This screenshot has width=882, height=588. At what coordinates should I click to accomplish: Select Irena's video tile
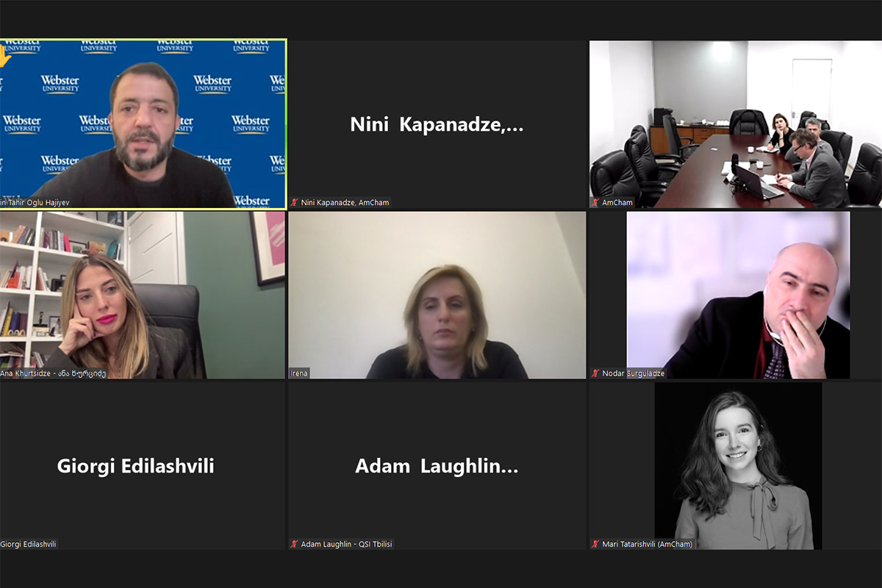[x=437, y=295]
